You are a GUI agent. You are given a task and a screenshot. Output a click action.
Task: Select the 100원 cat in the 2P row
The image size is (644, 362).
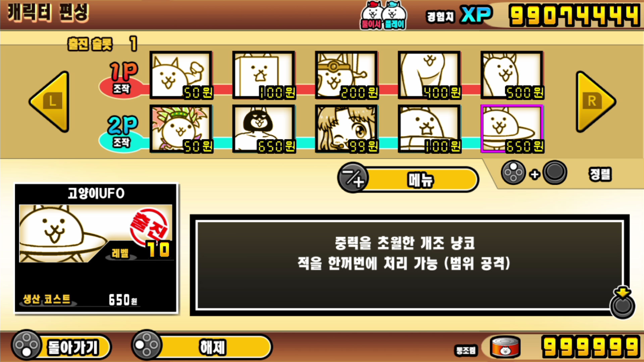[x=429, y=129]
